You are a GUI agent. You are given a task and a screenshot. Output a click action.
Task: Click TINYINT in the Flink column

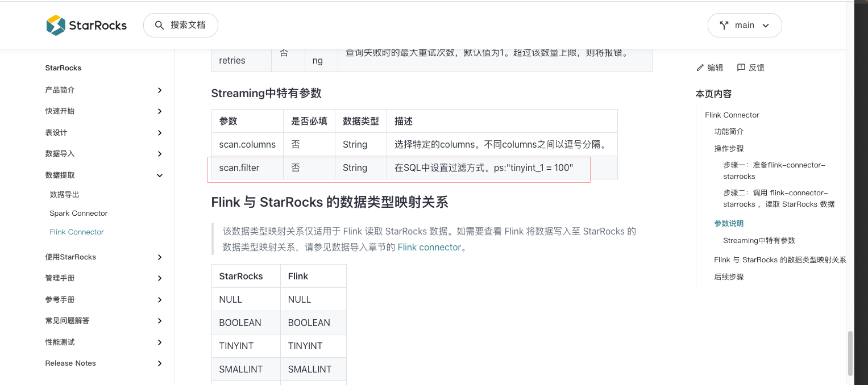click(313, 346)
